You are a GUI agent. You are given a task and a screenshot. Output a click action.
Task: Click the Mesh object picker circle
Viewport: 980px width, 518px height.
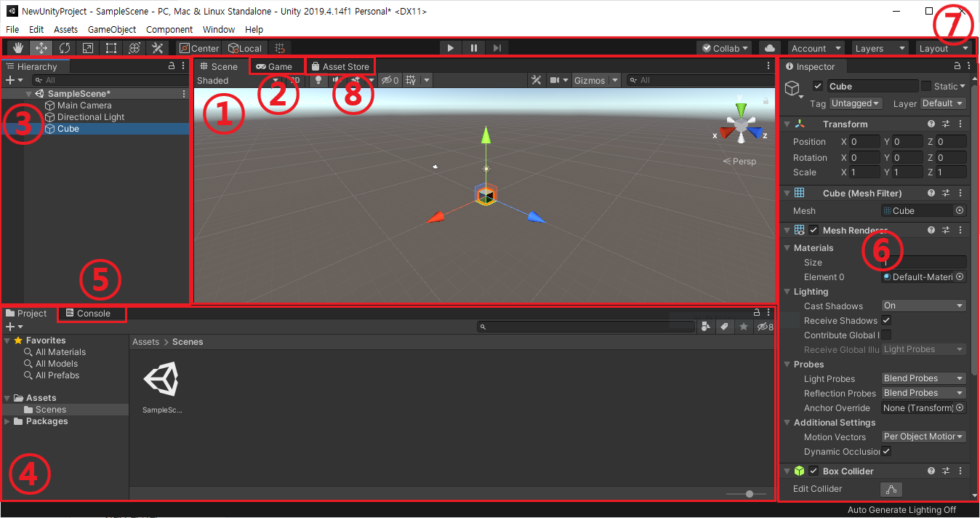[x=960, y=210]
